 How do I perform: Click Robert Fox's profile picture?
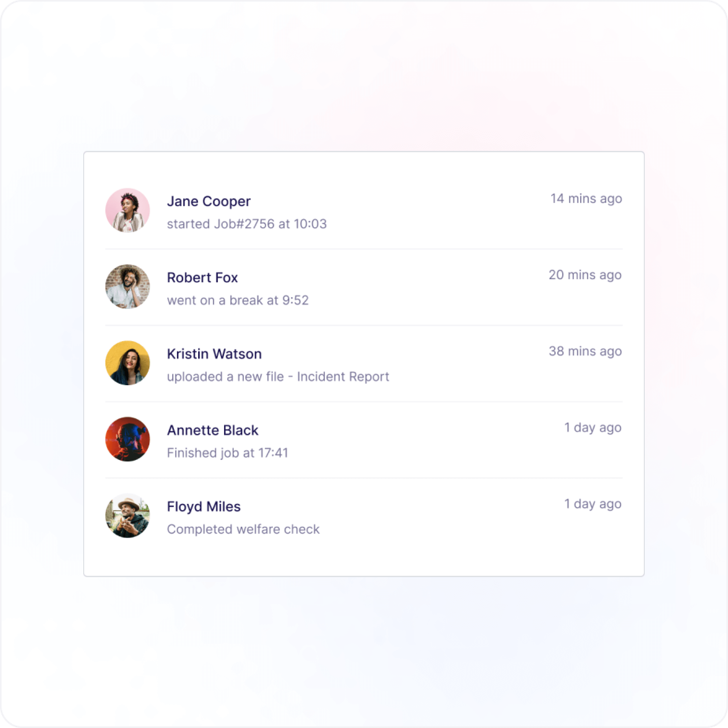[127, 287]
